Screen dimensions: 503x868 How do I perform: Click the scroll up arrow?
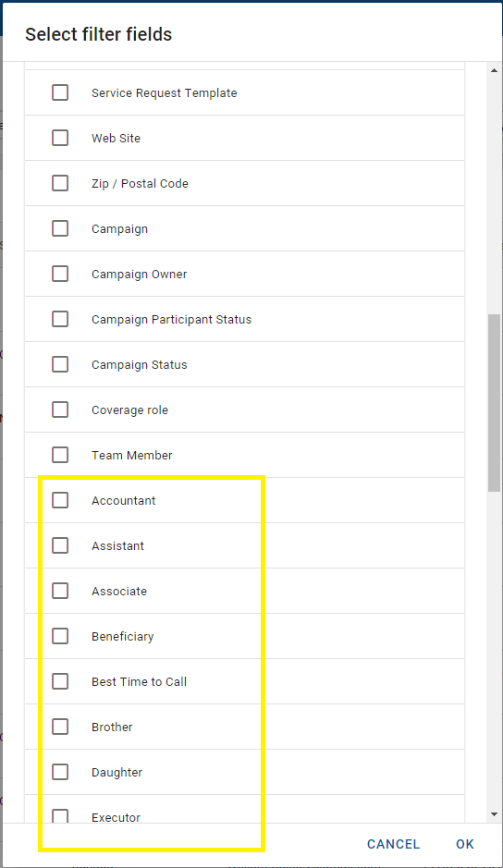click(x=494, y=70)
